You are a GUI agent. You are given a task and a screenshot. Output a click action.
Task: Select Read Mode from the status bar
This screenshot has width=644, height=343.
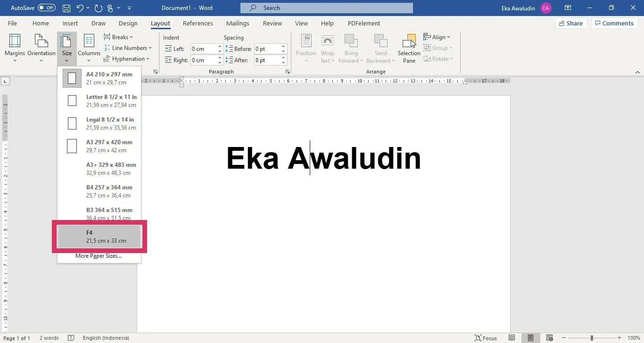(x=512, y=338)
